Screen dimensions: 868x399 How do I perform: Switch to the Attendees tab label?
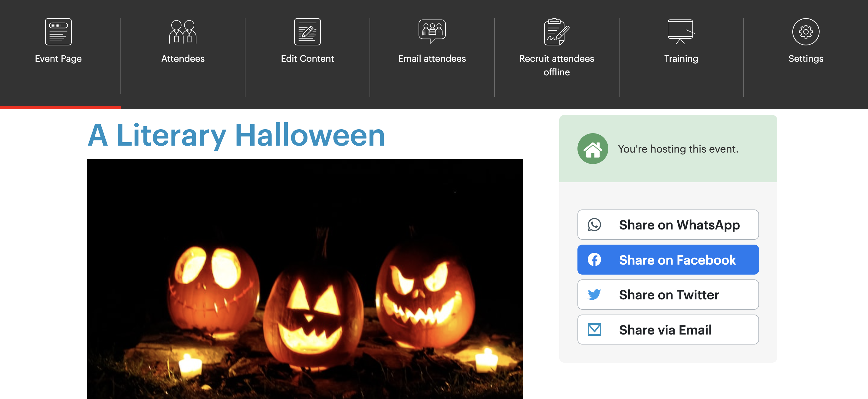(x=182, y=59)
